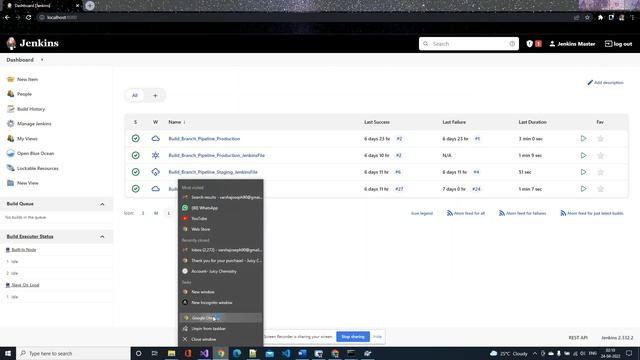Favorite Build_Branch_Pipeline_Production with star
Image resolution: width=640 pixels, height=360 pixels.
(x=600, y=138)
